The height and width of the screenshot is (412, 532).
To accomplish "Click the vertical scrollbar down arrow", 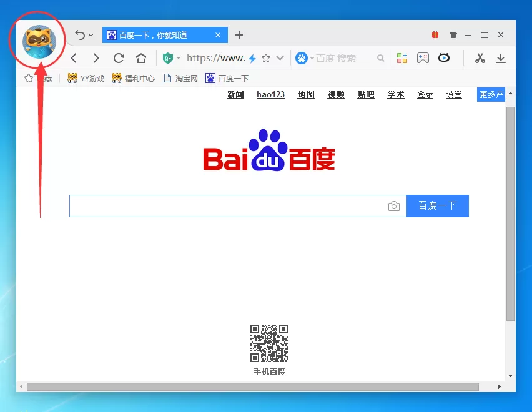I will coord(510,375).
